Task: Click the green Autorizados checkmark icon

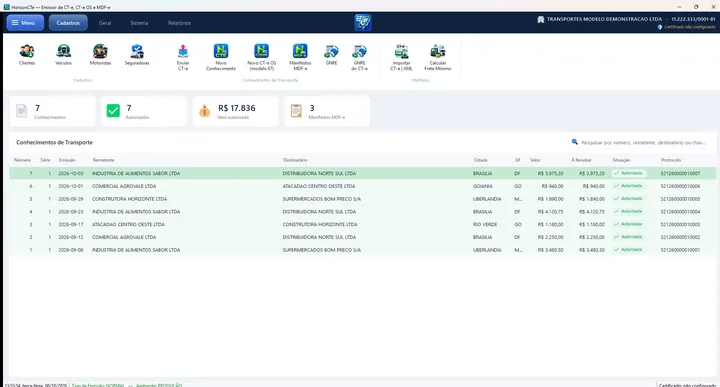Action: (x=113, y=111)
